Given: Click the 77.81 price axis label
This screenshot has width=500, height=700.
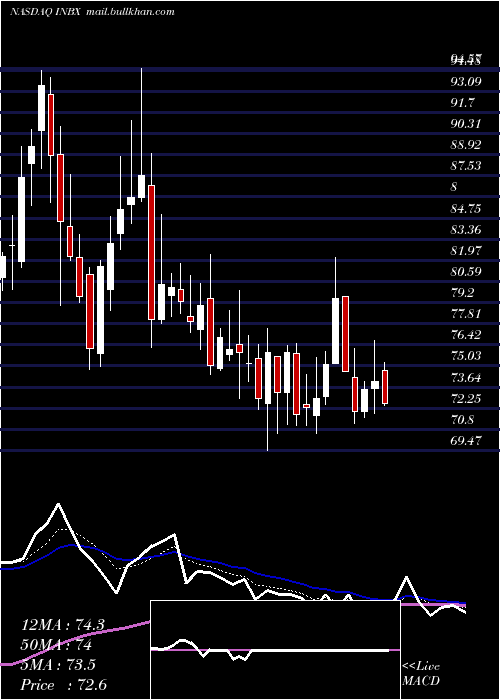Looking at the screenshot, I should (x=466, y=314).
